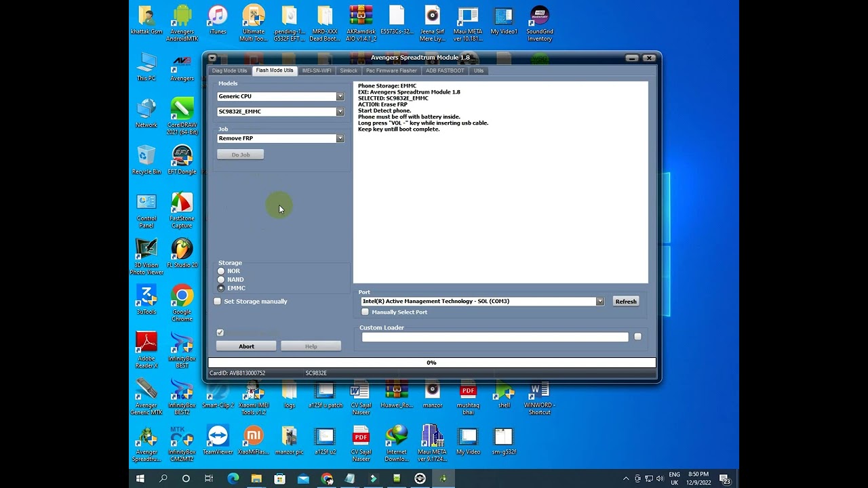Open notification center on taskbar

(x=724, y=479)
